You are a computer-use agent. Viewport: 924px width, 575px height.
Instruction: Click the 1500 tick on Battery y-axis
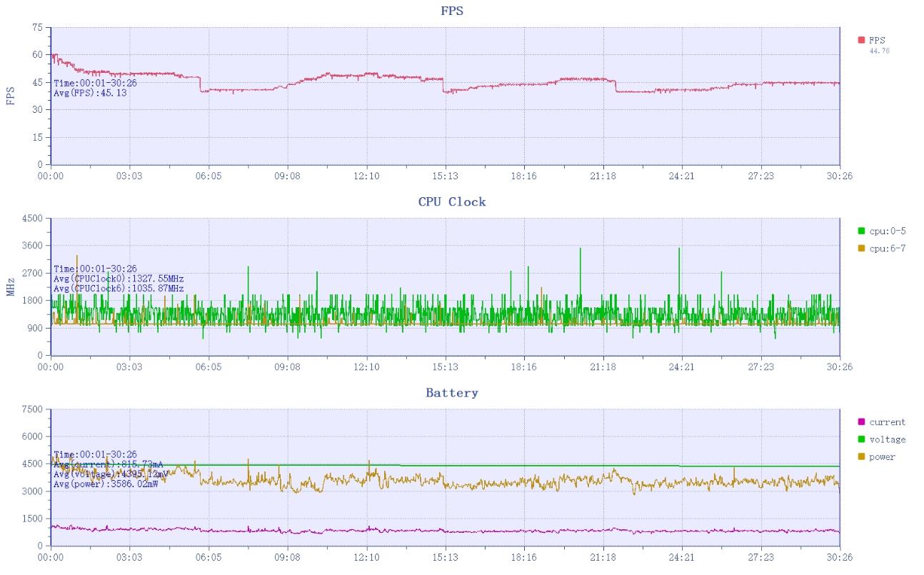32,519
